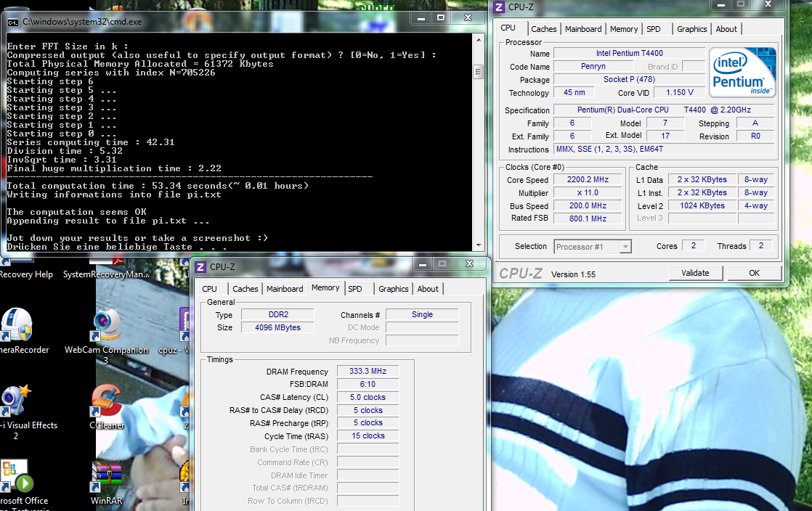The width and height of the screenshot is (812, 511).
Task: Open WinRAR desktop shortcut
Action: pos(106,483)
